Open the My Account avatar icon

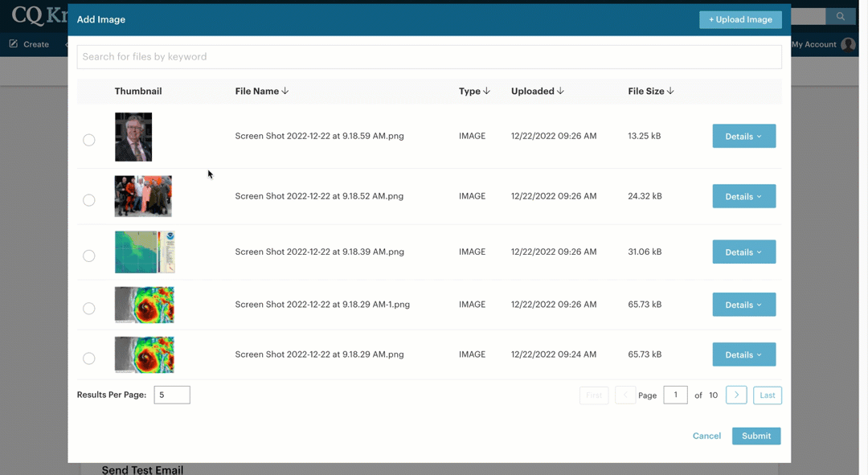click(x=848, y=44)
